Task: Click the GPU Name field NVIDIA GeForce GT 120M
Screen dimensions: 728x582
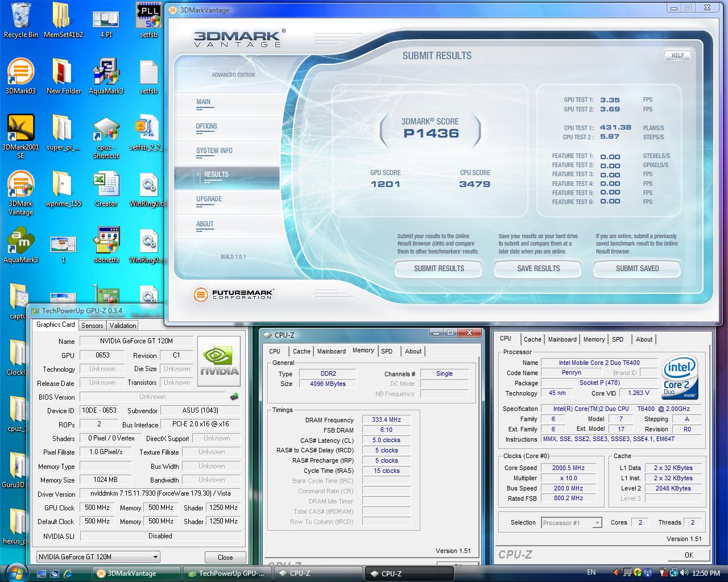Action: tap(136, 341)
